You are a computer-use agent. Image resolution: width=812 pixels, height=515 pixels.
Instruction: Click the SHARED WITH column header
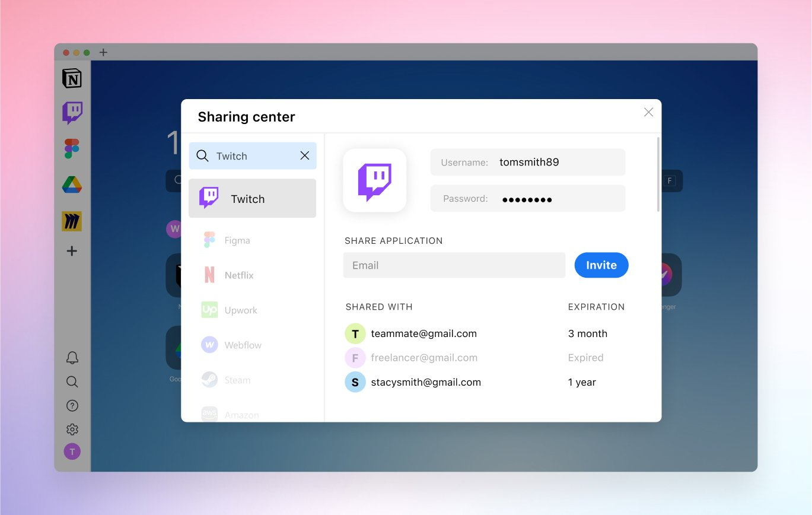[379, 307]
